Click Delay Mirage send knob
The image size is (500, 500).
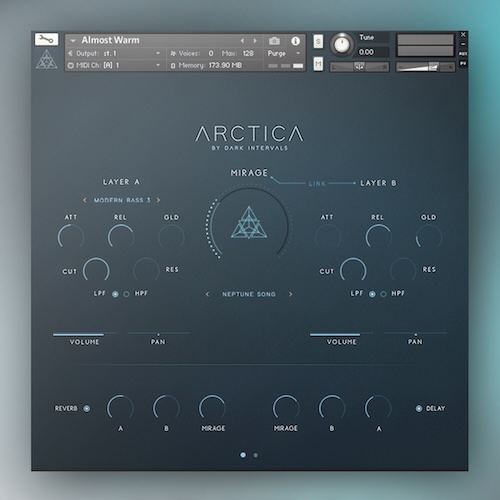pos(286,408)
